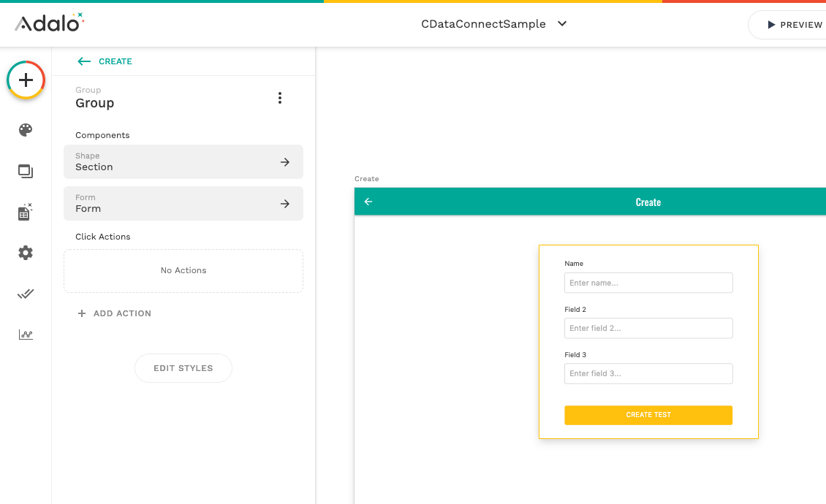Click the back arrow in Create app bar
826x504 pixels.
368,202
